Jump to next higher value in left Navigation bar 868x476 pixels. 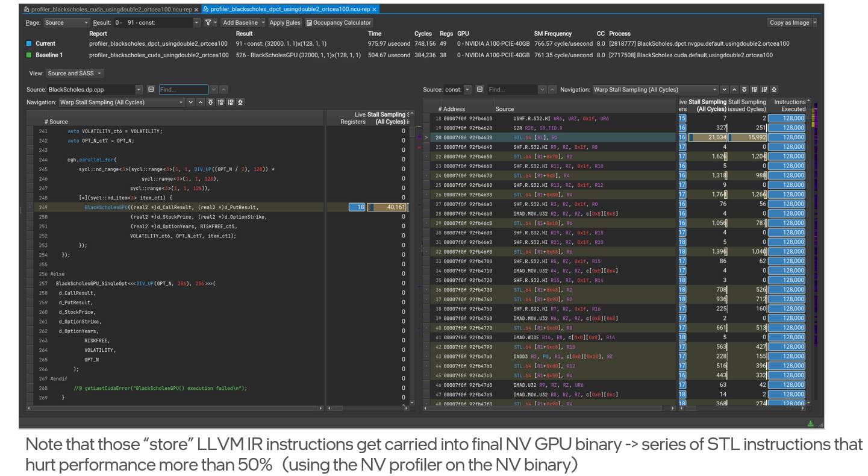(220, 102)
